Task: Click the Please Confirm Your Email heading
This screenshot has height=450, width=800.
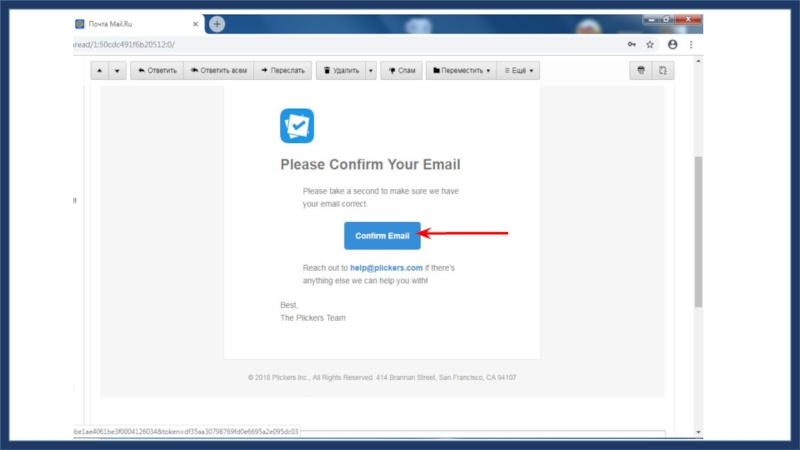Action: [x=370, y=164]
